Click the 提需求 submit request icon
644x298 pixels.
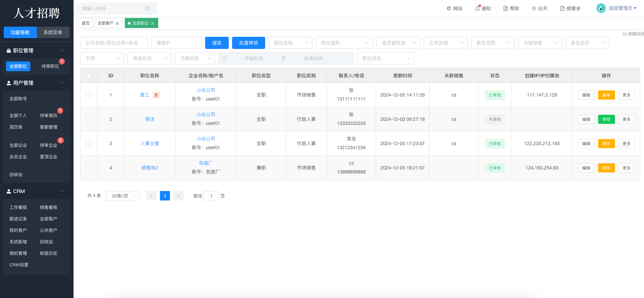click(562, 8)
